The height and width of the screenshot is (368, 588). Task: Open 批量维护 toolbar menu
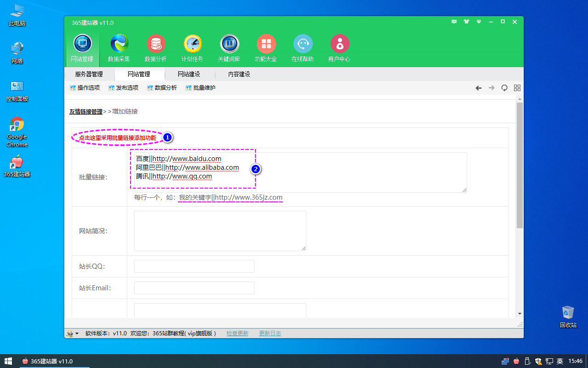(200, 88)
